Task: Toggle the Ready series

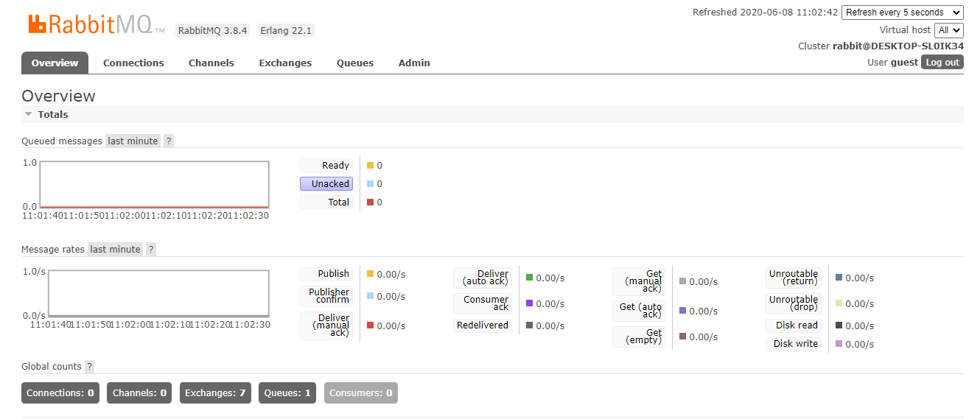Action: [x=326, y=165]
